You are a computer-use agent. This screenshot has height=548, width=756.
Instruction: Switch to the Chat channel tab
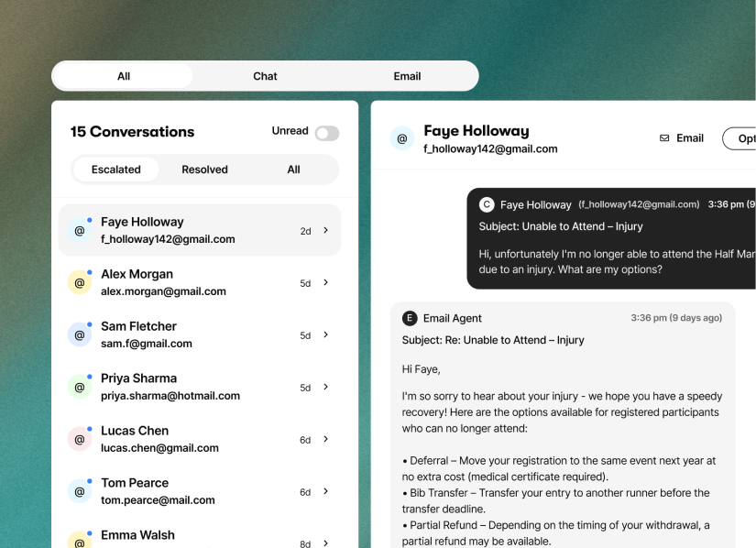pyautogui.click(x=265, y=76)
